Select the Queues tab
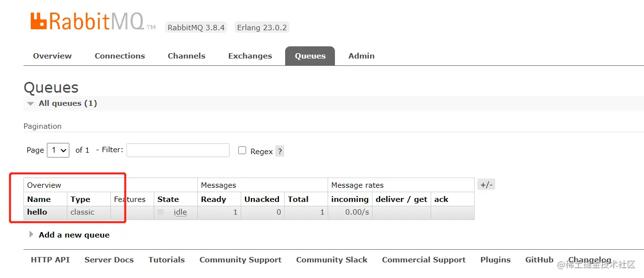The height and width of the screenshot is (278, 644). click(310, 56)
